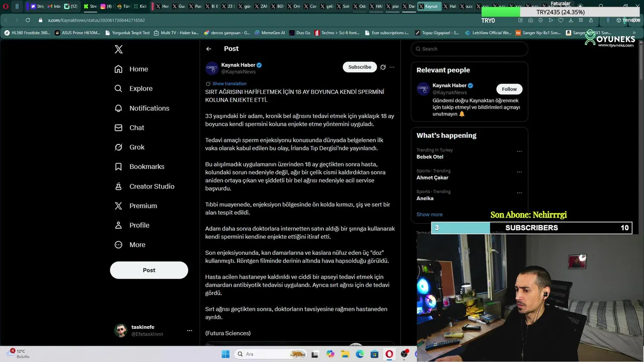The width and height of the screenshot is (644, 362).
Task: Open OBS Studio icon on taskbar
Action: (x=404, y=354)
